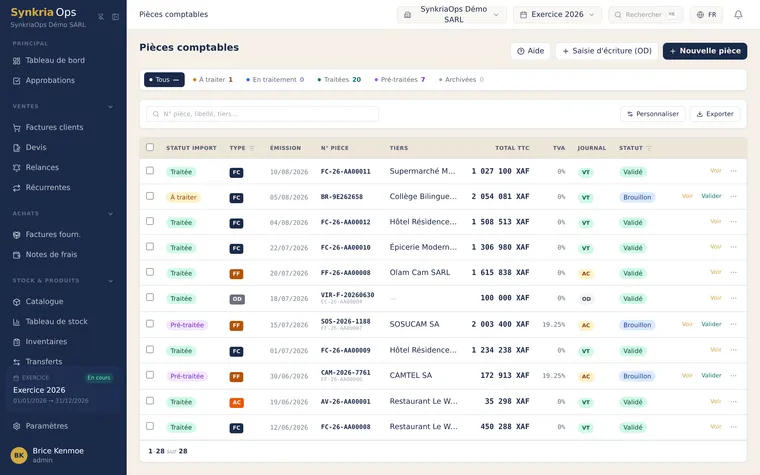
Task: Collapse the Achats sidebar group
Action: (x=111, y=214)
